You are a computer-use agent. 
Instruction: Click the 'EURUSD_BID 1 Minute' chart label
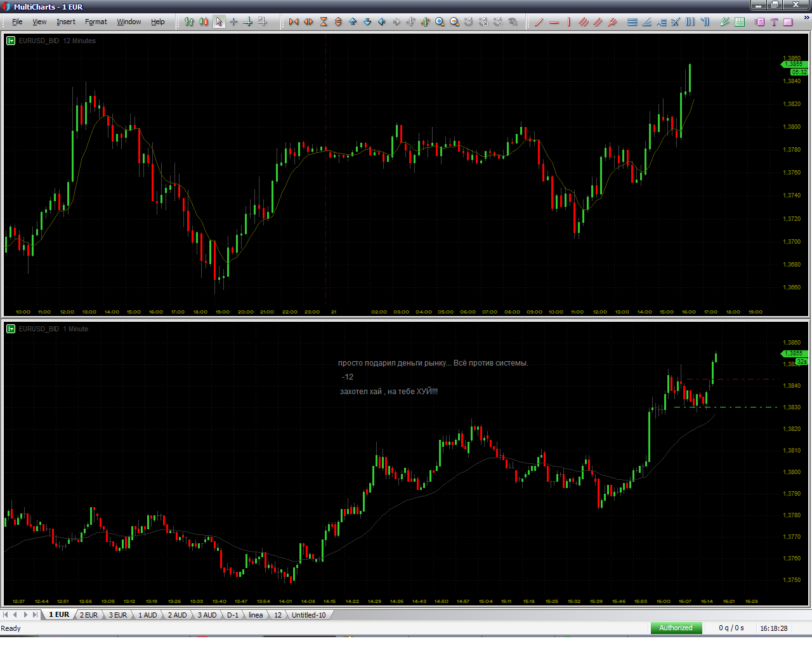click(x=53, y=329)
